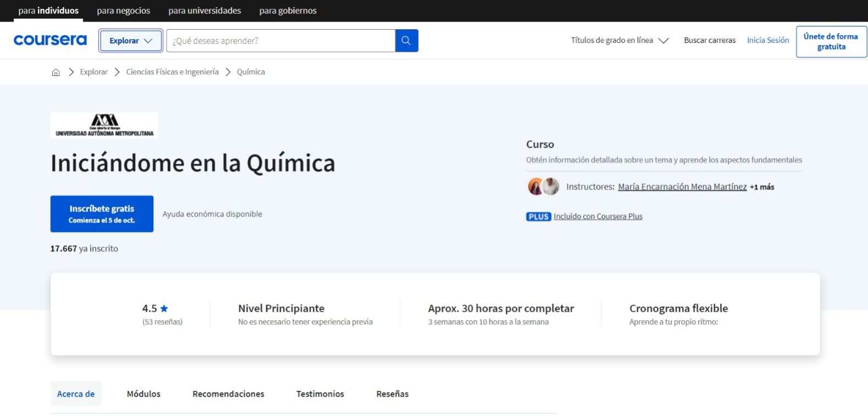
Task: Click the Cronograma flexible heading
Action: click(678, 308)
